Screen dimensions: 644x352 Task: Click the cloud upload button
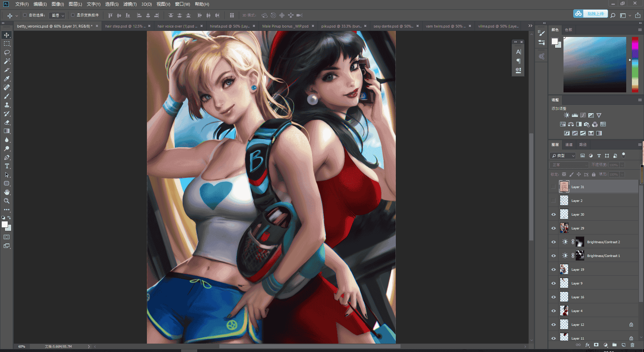pyautogui.click(x=590, y=14)
